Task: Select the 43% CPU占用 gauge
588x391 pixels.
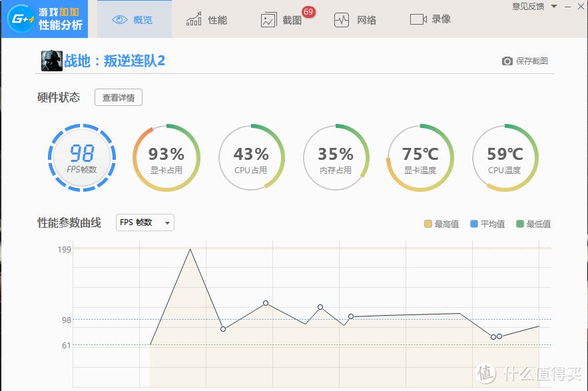Action: (x=251, y=158)
